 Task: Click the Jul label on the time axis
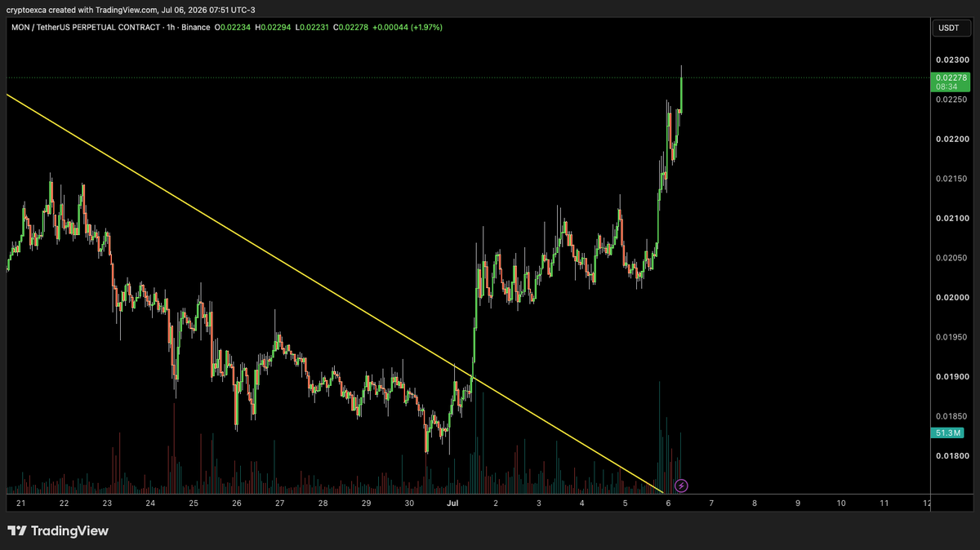[x=452, y=503]
